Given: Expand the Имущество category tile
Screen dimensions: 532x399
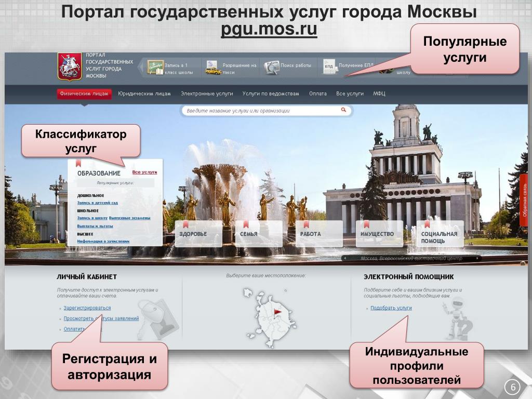Looking at the screenshot, I should [x=379, y=234].
